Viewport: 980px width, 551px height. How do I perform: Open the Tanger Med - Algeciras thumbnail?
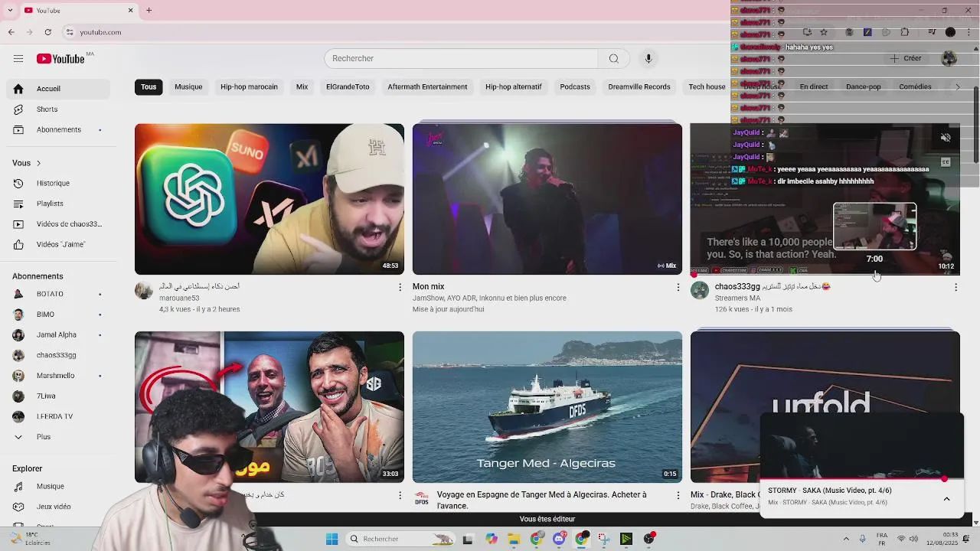tap(547, 407)
